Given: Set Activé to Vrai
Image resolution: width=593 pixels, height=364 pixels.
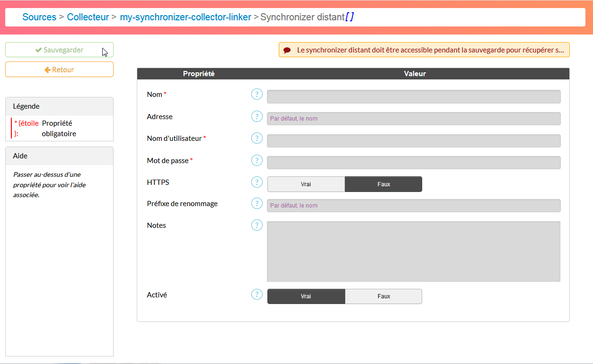Looking at the screenshot, I should 306,296.
